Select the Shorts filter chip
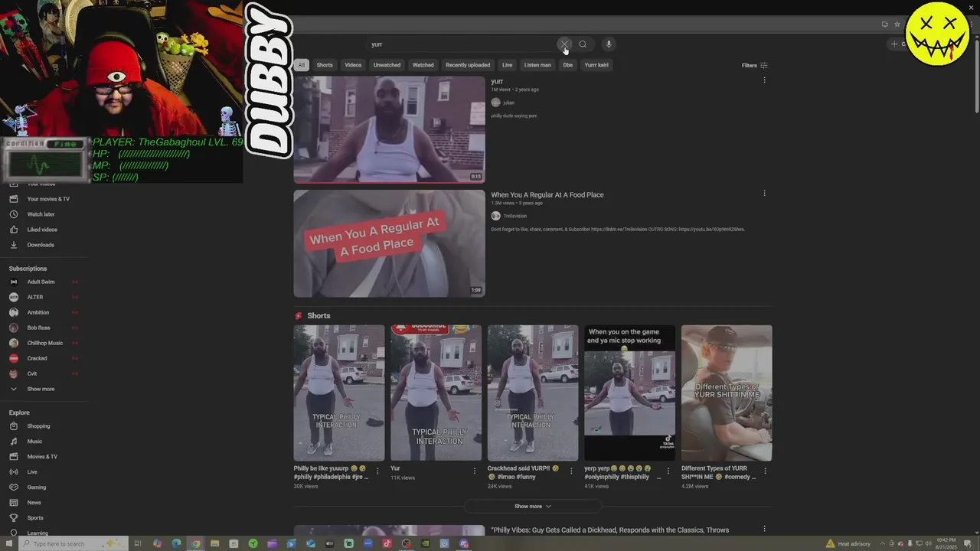Viewport: 980px width, 551px height. [x=325, y=65]
